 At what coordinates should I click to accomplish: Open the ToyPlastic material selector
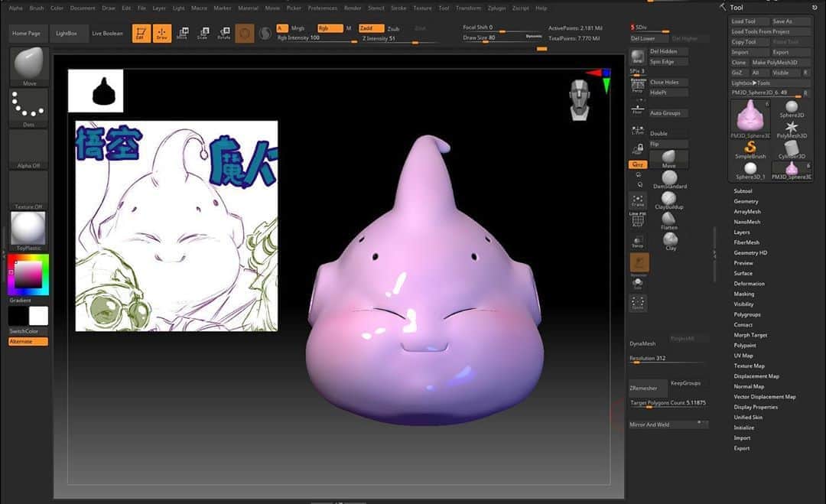(x=28, y=231)
